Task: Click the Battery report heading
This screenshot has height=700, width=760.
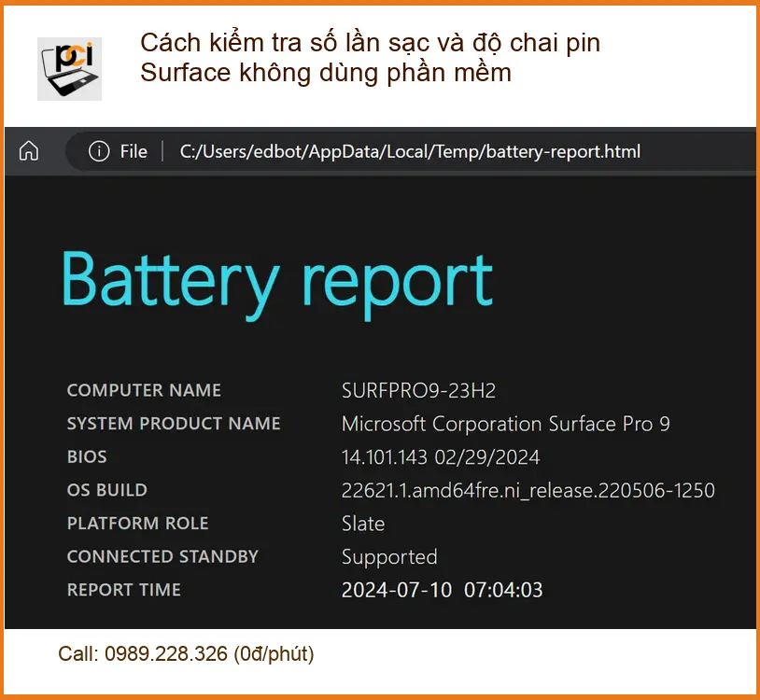Action: [277, 285]
